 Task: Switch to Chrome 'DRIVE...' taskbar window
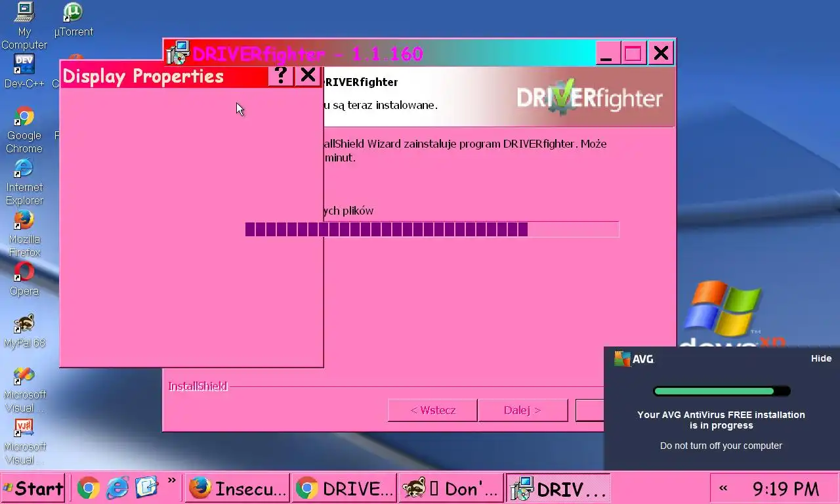coord(345,488)
